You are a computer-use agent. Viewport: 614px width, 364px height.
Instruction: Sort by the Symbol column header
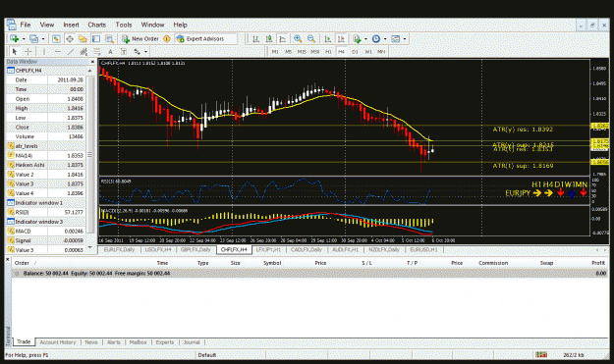pyautogui.click(x=272, y=263)
